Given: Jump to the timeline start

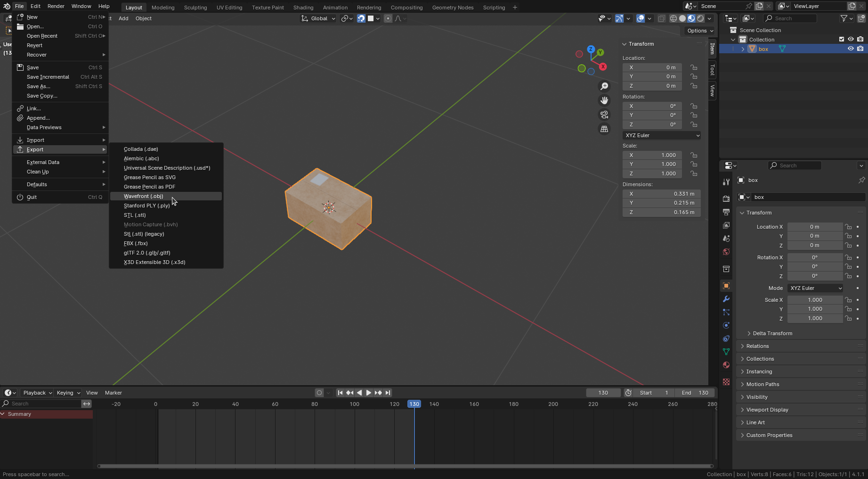Looking at the screenshot, I should [340, 393].
